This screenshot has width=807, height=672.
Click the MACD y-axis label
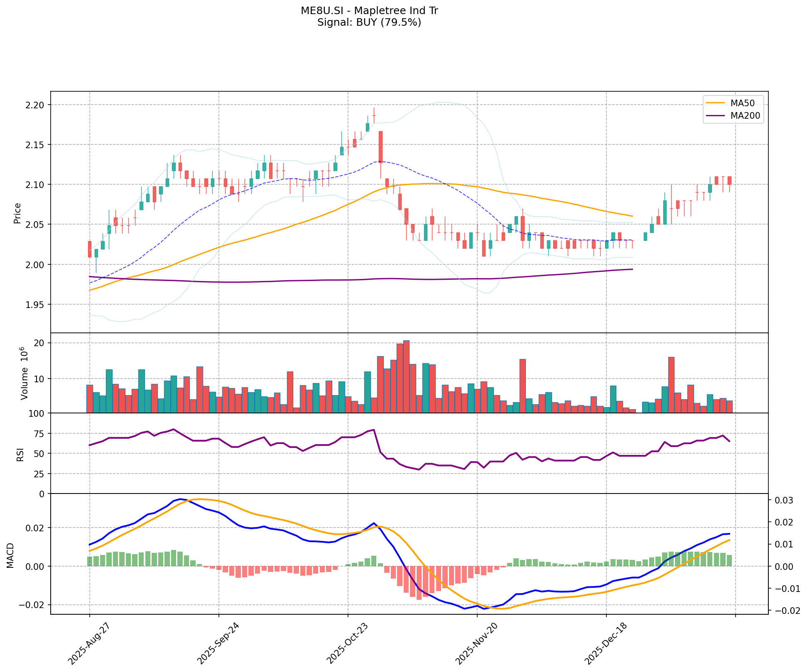click(x=11, y=555)
